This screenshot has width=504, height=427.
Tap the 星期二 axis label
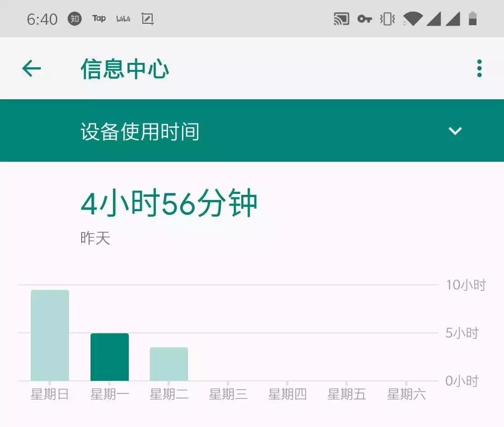pos(168,394)
